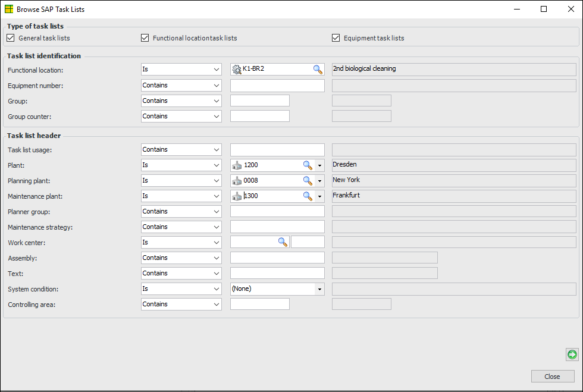This screenshot has height=392, width=583.
Task: Click the functional location gear icon beside K1-BR2
Action: tap(237, 70)
